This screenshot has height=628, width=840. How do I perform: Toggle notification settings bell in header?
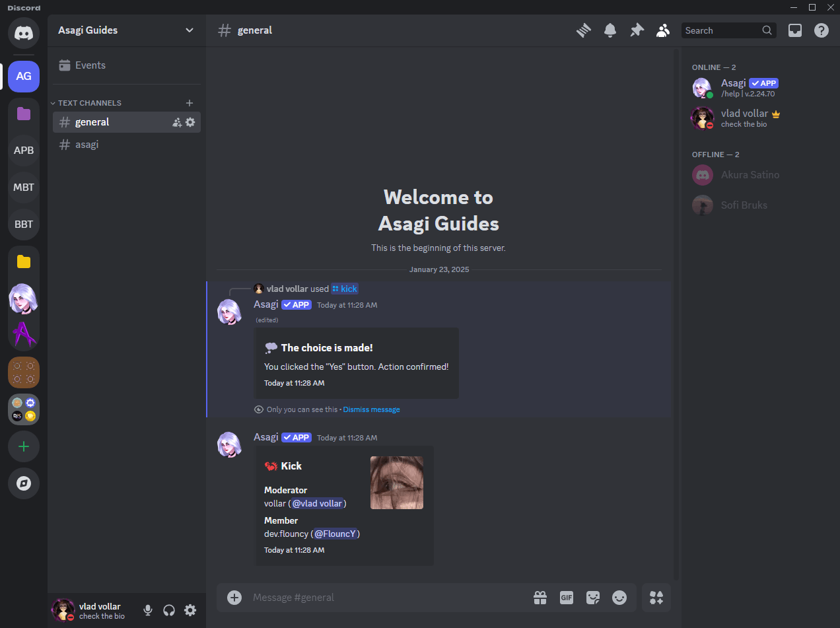click(610, 30)
